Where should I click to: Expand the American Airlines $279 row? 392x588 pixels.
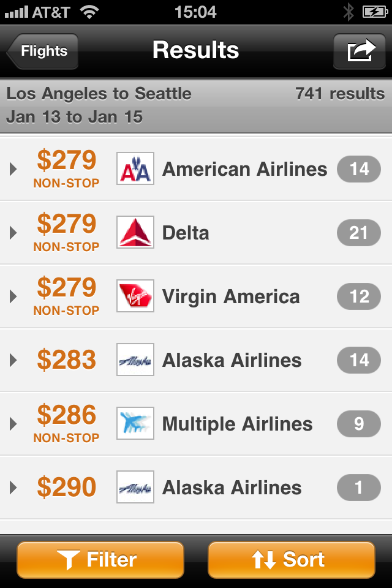coord(13,169)
